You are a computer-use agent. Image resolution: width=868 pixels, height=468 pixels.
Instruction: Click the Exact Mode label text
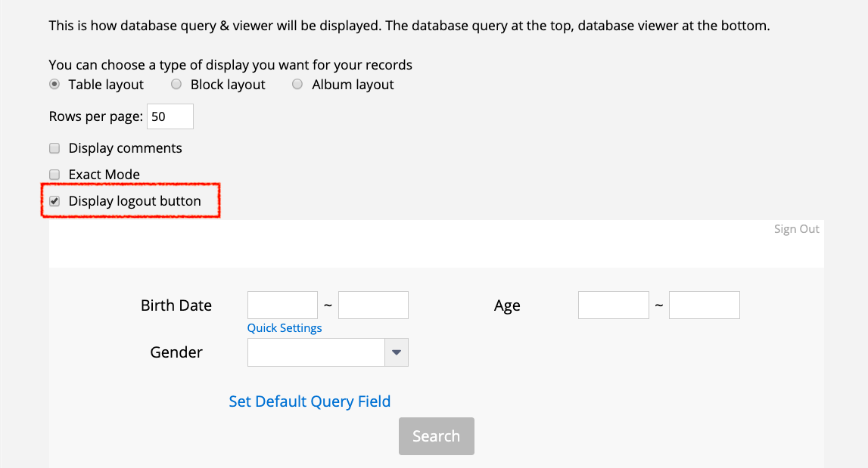(104, 175)
